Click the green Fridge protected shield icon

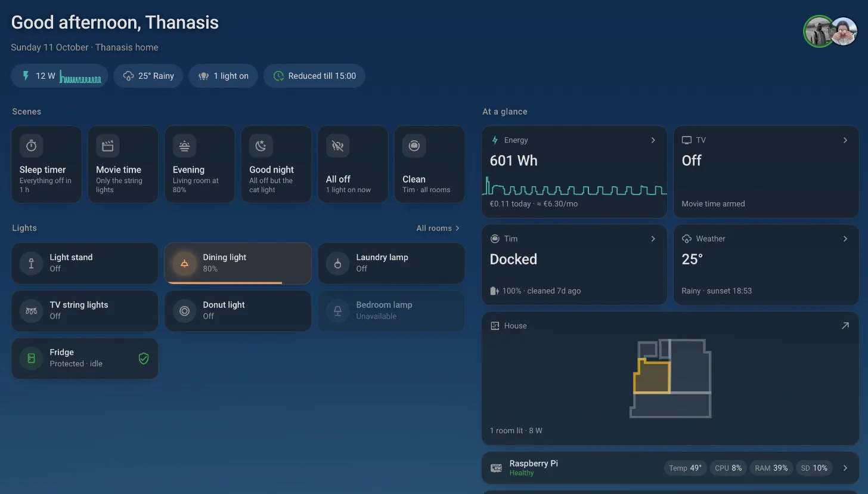tap(143, 359)
